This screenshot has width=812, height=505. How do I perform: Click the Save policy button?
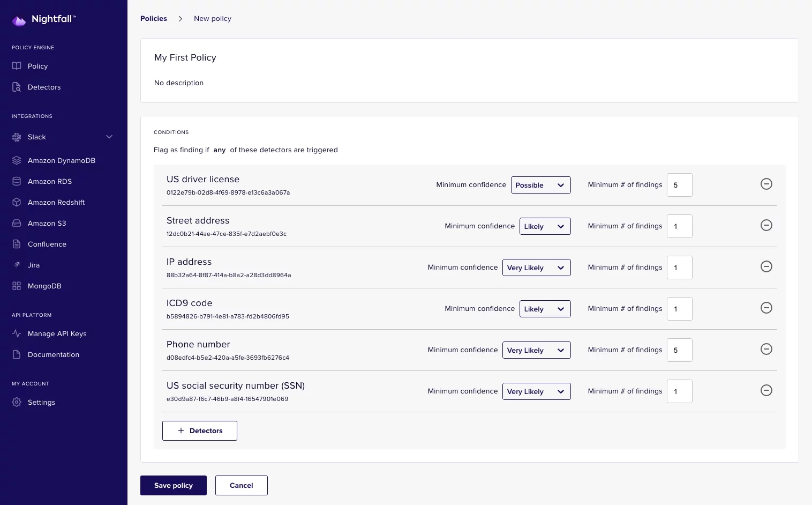[173, 485]
